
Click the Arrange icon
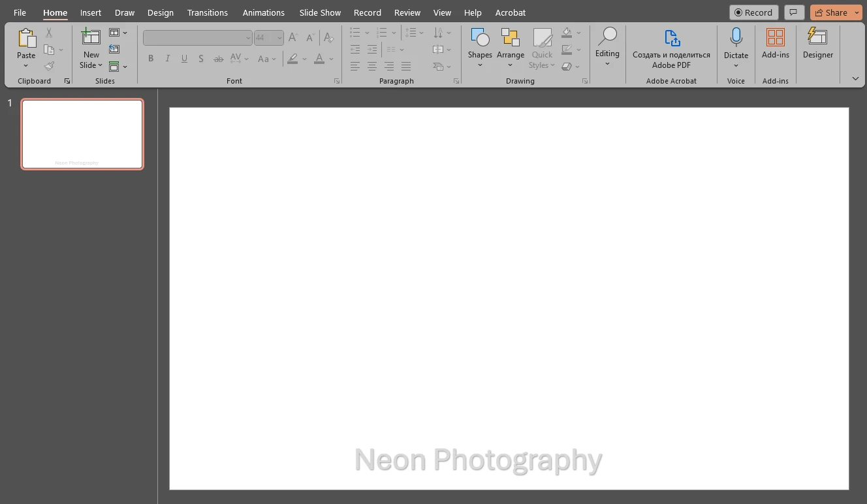(x=511, y=38)
